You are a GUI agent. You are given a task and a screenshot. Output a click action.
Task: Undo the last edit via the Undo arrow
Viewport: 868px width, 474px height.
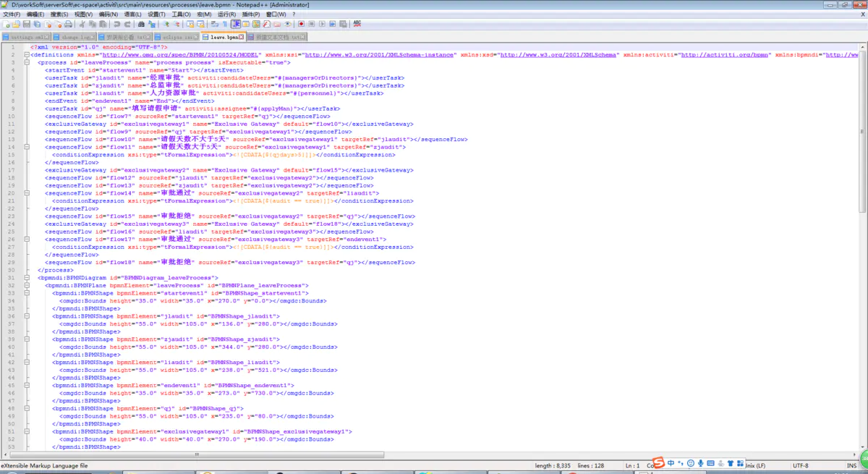[116, 24]
